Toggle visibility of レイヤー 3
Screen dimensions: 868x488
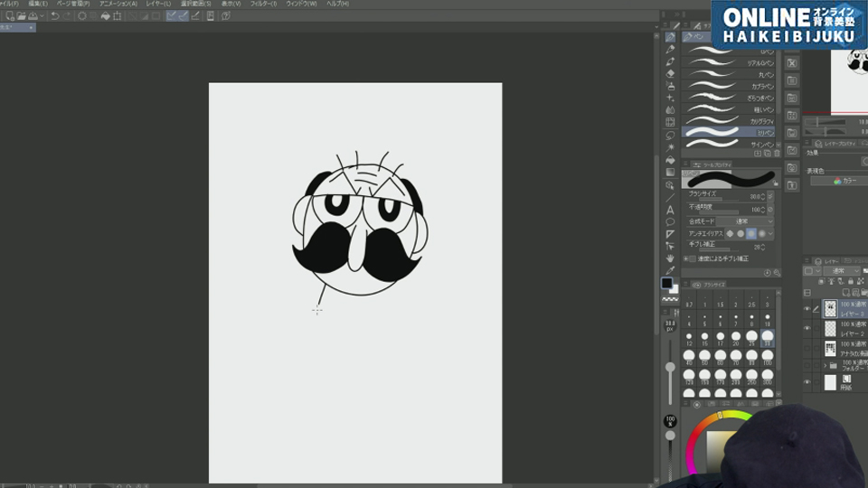coord(807,309)
